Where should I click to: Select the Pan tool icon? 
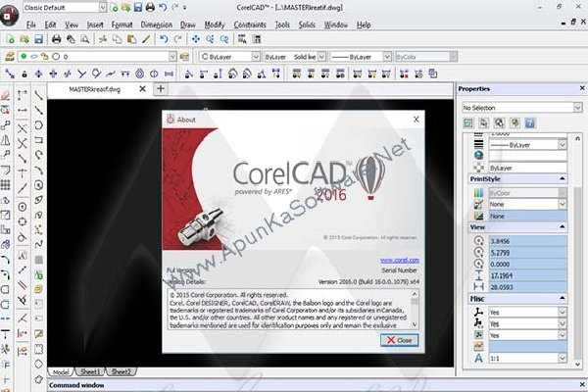[x=196, y=39]
